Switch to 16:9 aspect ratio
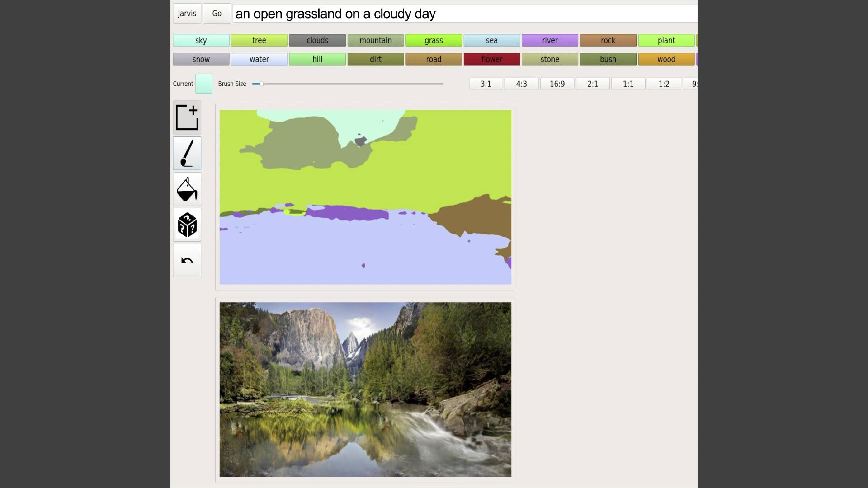Screen dimensions: 868x488 point(557,83)
